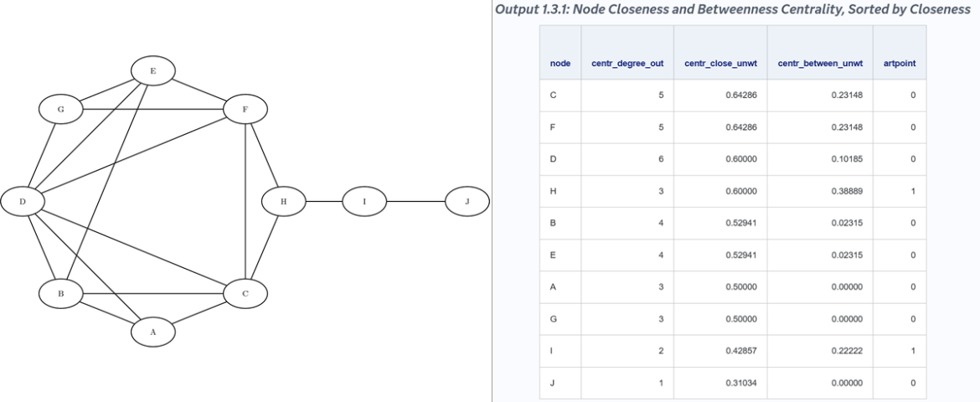Image resolution: width=980 pixels, height=402 pixels.
Task: Click the centr_close_unwt column header
Action: 720,63
